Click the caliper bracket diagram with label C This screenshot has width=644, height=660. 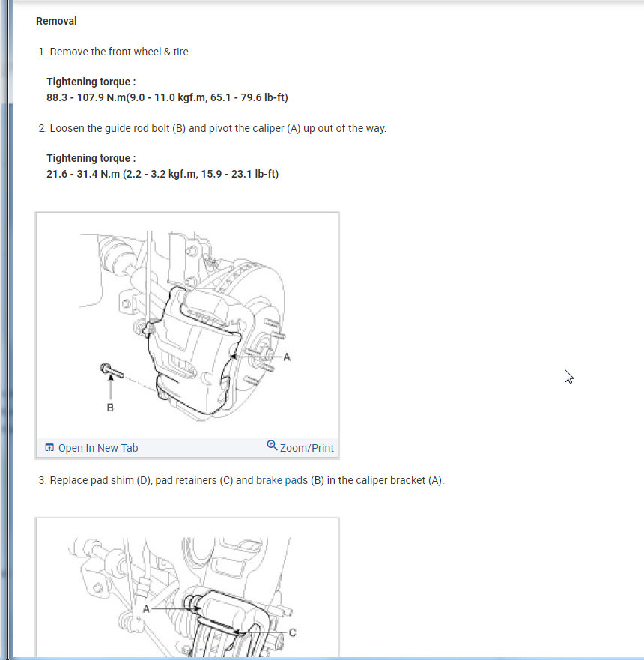coord(187,588)
